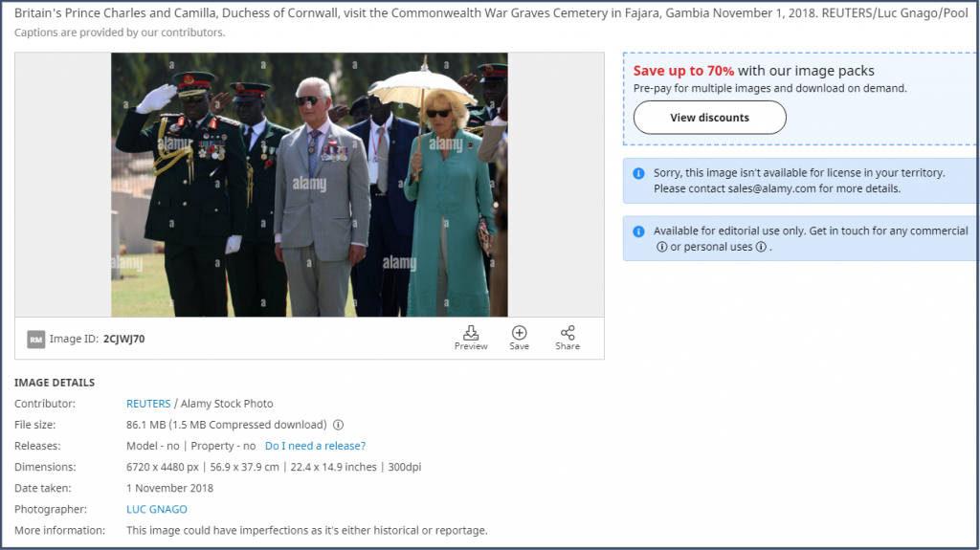
Task: Click info icon in territory license notice
Action: 638,174
